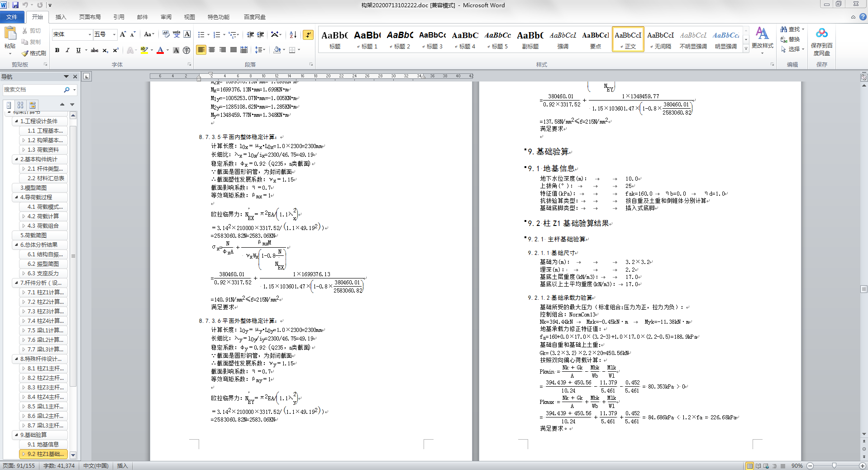Click the red font color swatch button
Viewport: 868px width, 470px height.
click(x=160, y=50)
